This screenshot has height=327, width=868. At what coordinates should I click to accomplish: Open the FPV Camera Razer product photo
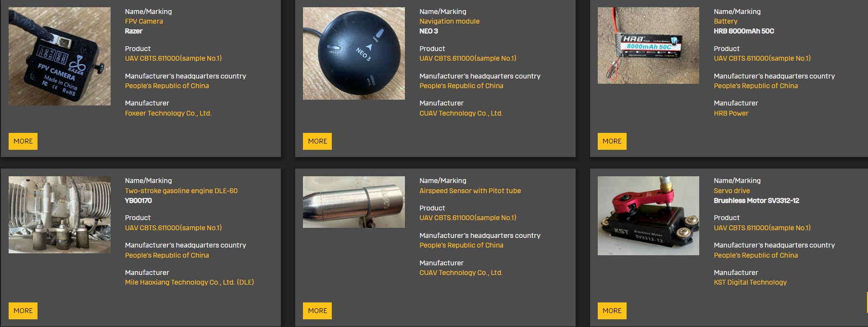click(60, 56)
